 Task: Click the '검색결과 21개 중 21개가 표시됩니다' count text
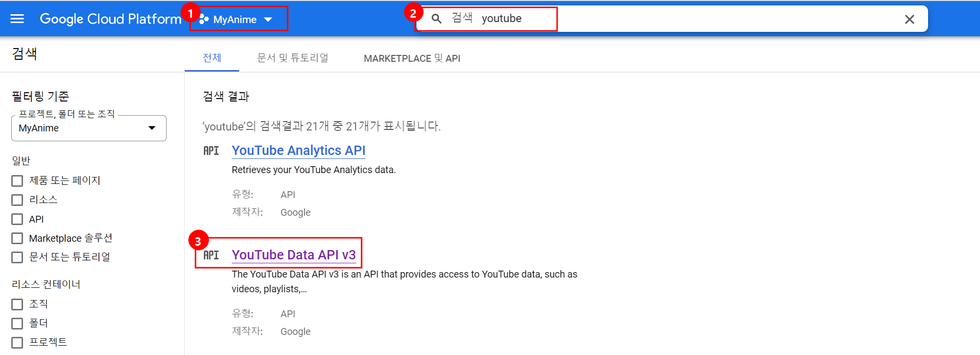321,126
